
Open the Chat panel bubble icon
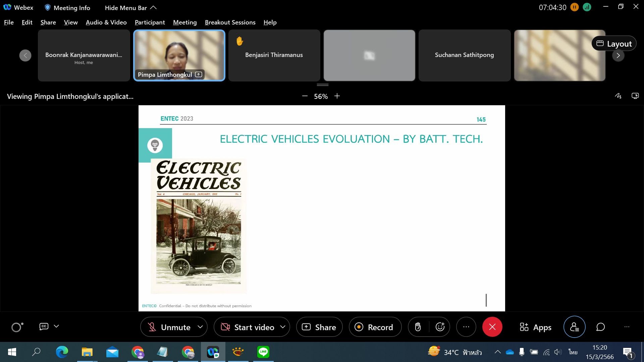[x=600, y=327]
